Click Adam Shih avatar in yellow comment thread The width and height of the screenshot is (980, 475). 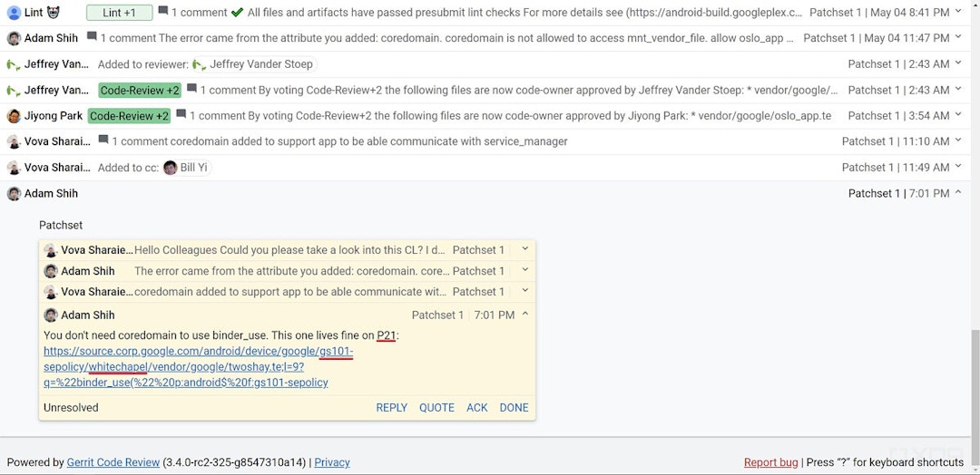pos(51,315)
